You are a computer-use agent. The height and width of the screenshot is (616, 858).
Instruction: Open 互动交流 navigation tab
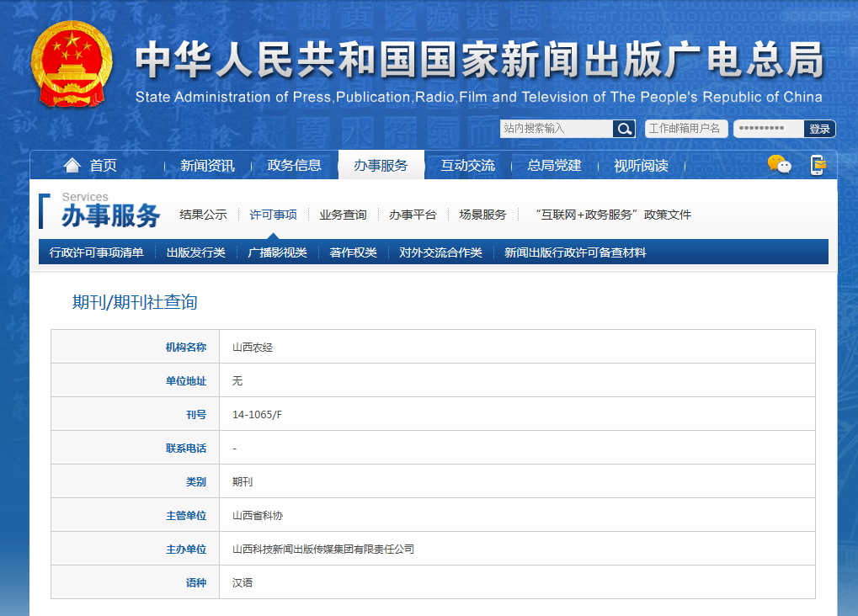468,165
